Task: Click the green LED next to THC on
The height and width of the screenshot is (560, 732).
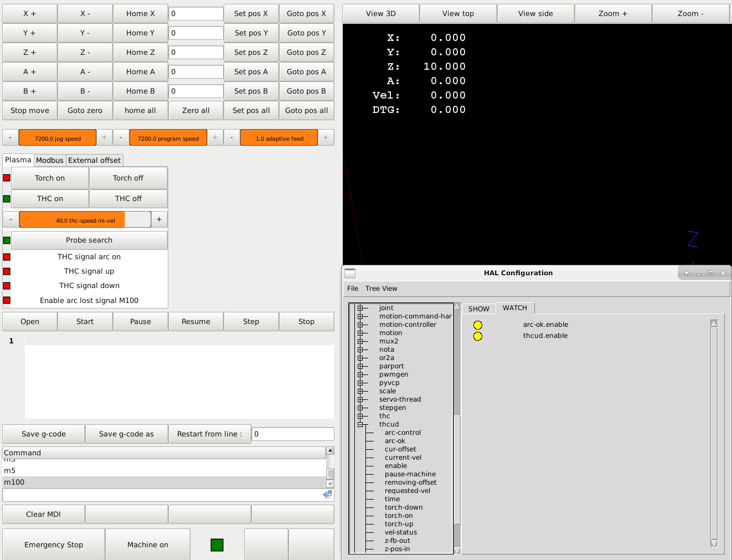Action: click(7, 198)
